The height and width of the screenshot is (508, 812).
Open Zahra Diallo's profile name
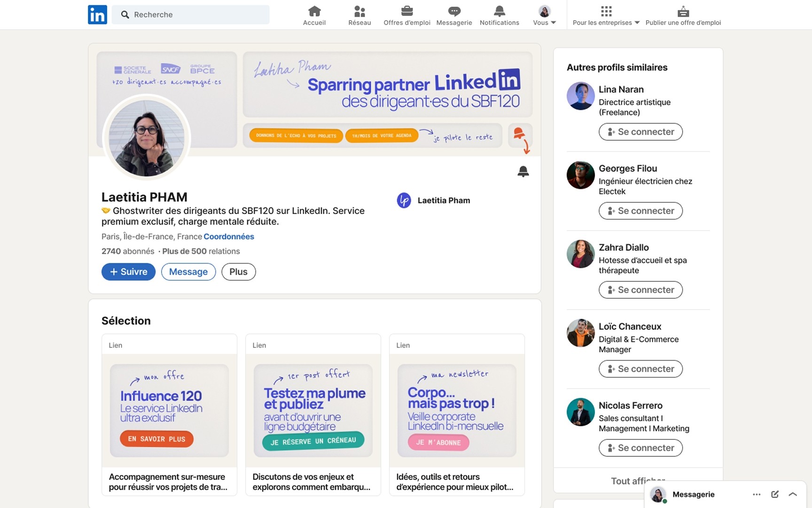click(624, 247)
